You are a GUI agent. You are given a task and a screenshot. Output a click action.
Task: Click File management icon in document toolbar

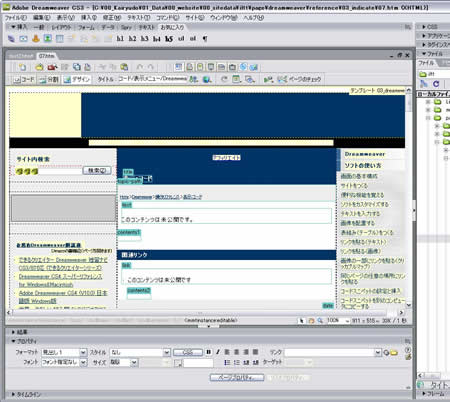(x=193, y=79)
